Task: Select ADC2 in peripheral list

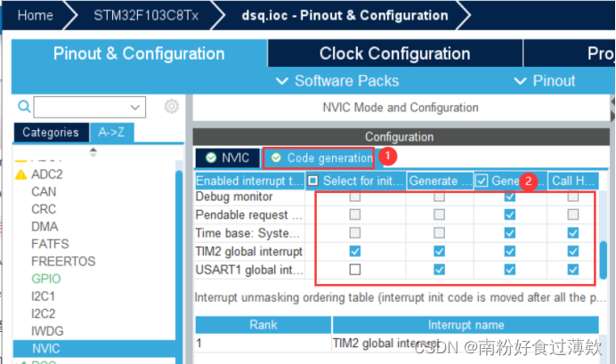Action: click(47, 174)
